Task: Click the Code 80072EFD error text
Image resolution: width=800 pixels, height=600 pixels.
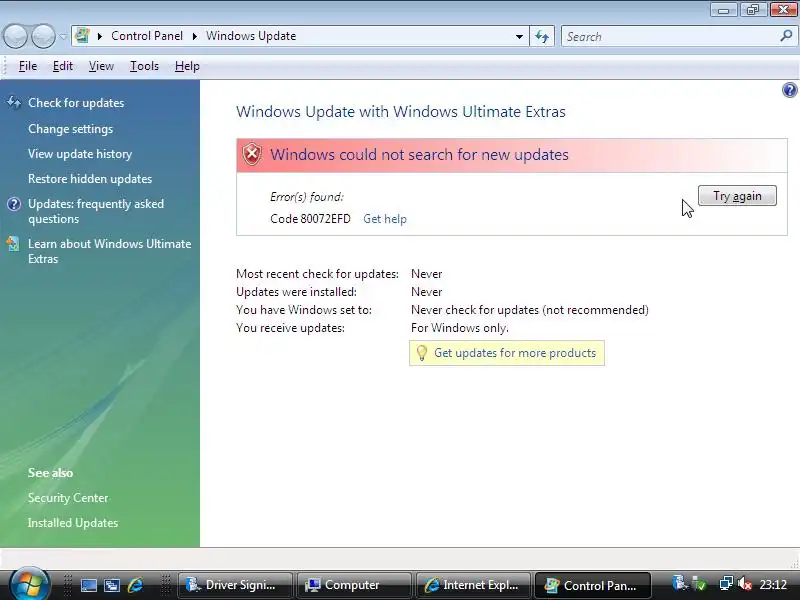Action: pyautogui.click(x=310, y=219)
